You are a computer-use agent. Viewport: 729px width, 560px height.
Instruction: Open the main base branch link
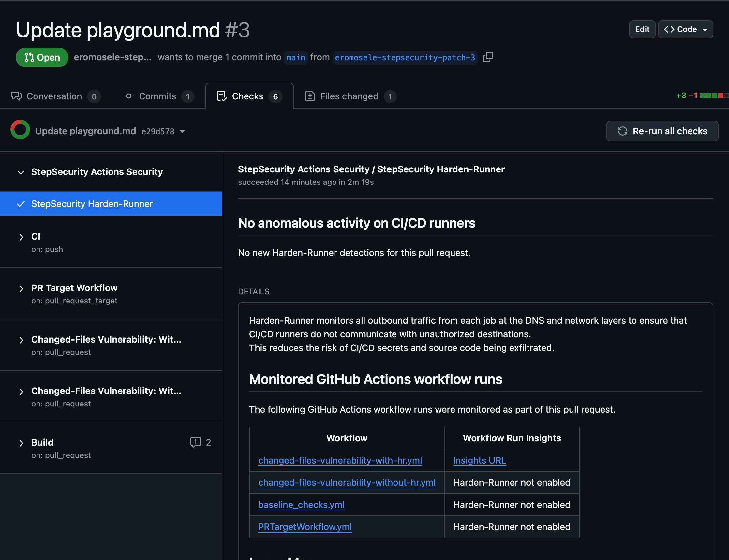coord(296,58)
